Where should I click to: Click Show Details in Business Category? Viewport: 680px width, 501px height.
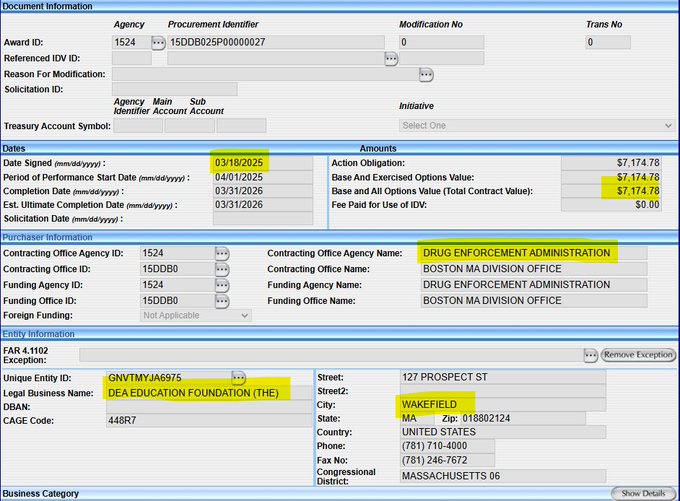tap(642, 494)
